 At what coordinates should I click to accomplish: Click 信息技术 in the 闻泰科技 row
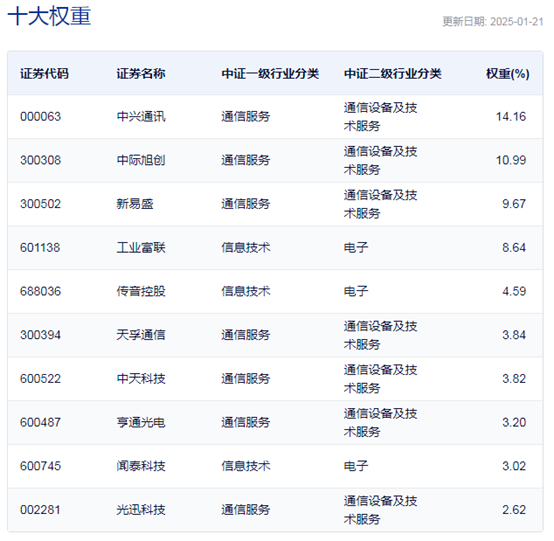[246, 466]
